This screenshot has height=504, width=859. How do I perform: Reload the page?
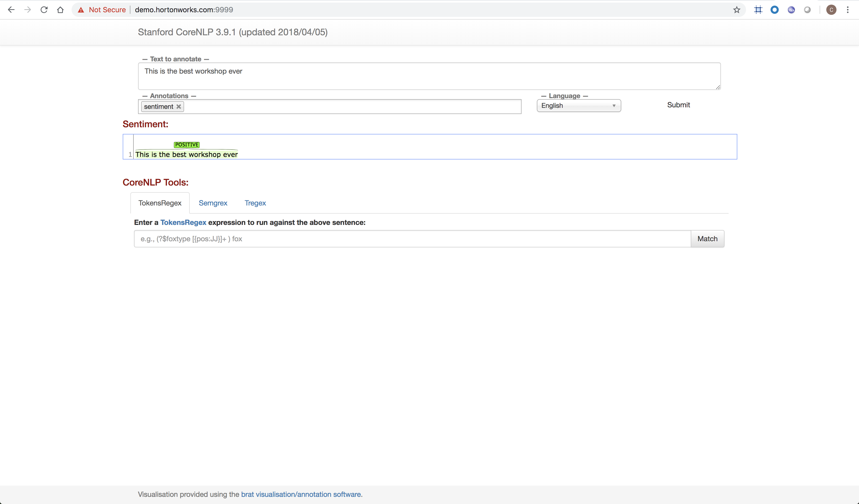[x=44, y=10]
